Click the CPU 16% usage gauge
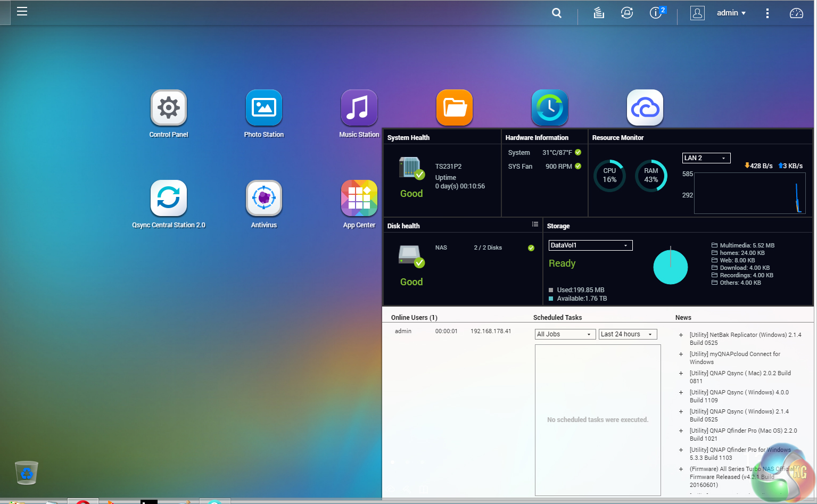 pyautogui.click(x=609, y=176)
